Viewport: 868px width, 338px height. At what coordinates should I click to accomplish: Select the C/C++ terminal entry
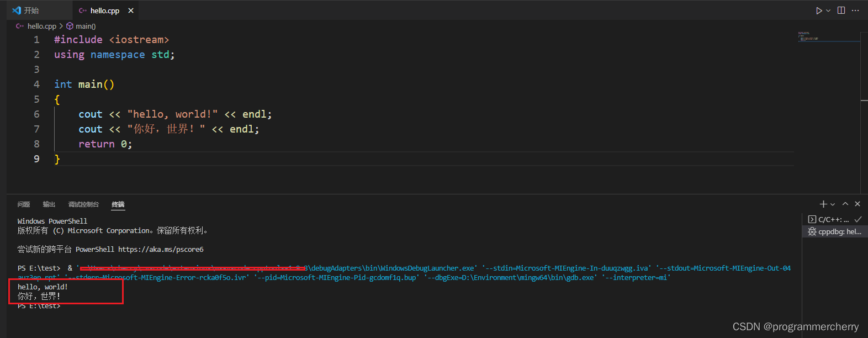point(834,219)
